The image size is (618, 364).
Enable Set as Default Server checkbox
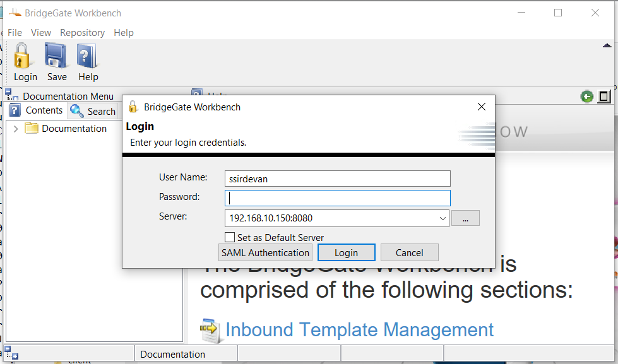pos(229,237)
